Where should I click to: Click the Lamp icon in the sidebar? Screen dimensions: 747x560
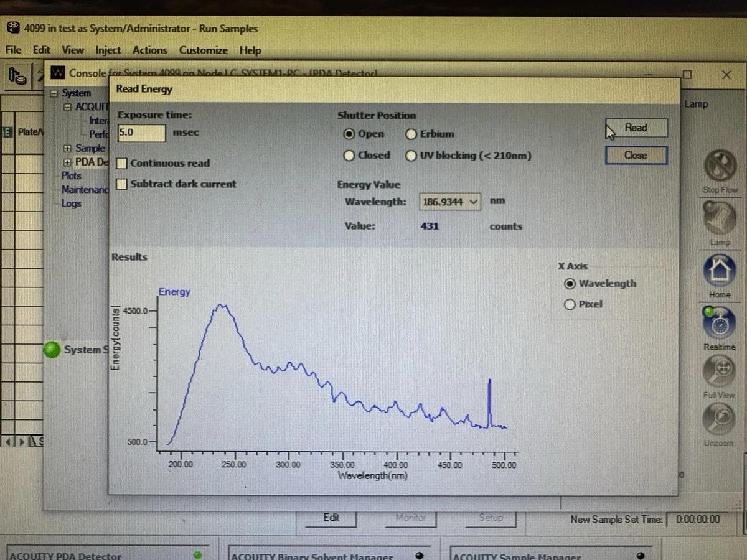[x=720, y=218]
